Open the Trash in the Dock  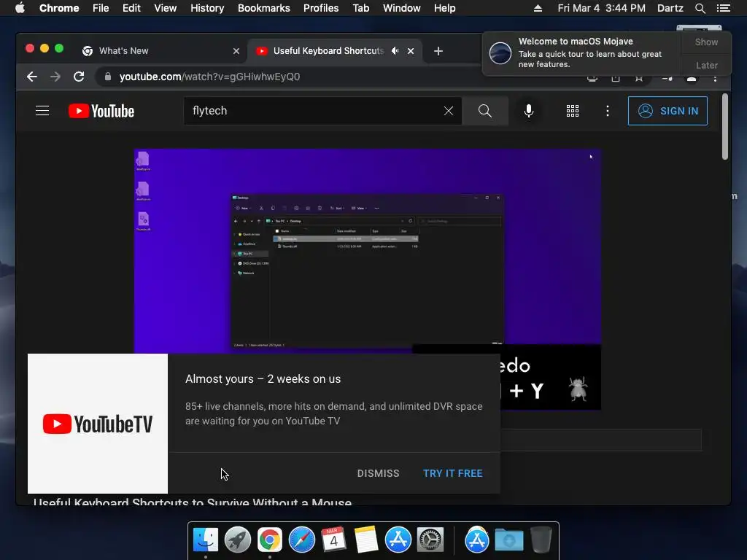point(541,540)
